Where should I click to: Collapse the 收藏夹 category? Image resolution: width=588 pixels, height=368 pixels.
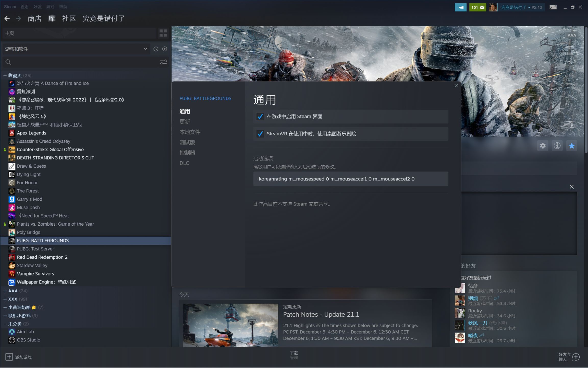tap(5, 75)
